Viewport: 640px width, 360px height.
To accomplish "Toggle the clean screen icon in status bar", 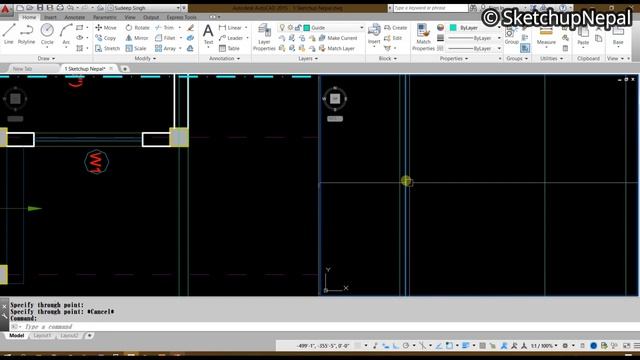I will click(x=627, y=346).
